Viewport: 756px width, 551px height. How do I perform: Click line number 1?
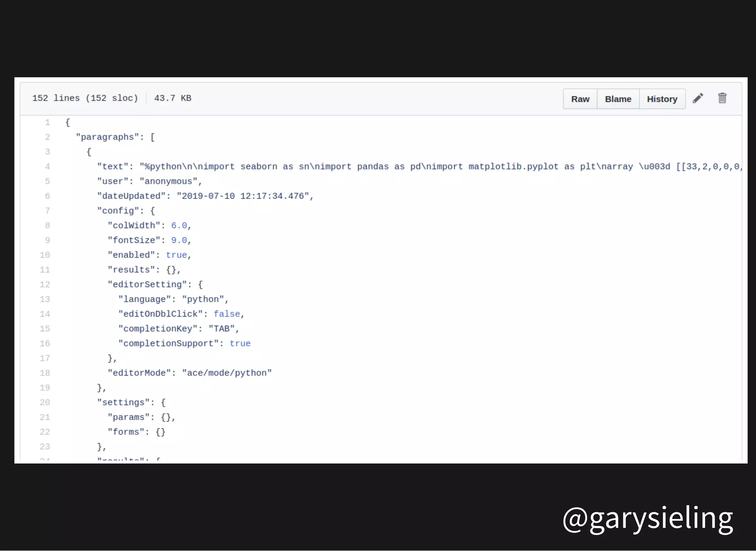click(x=47, y=123)
